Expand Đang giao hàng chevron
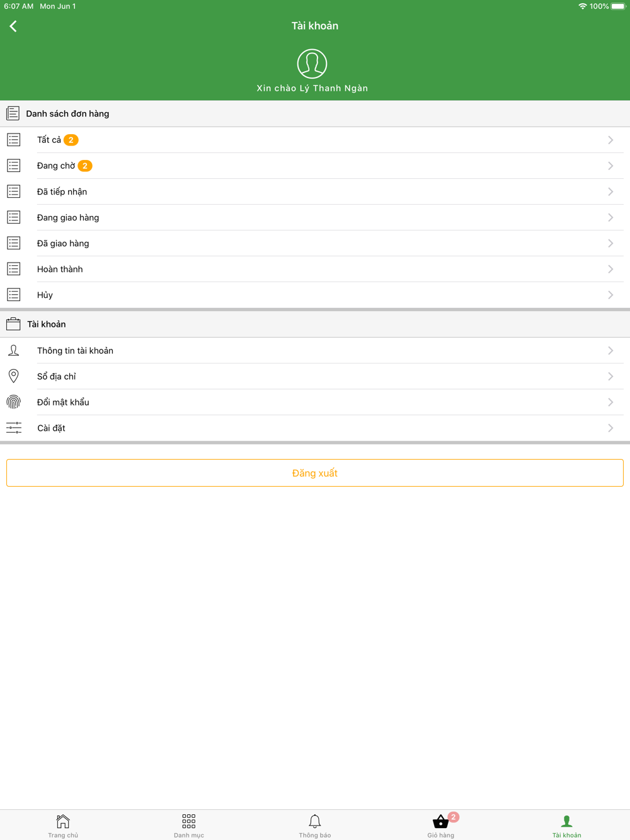The width and height of the screenshot is (630, 840). 610,217
